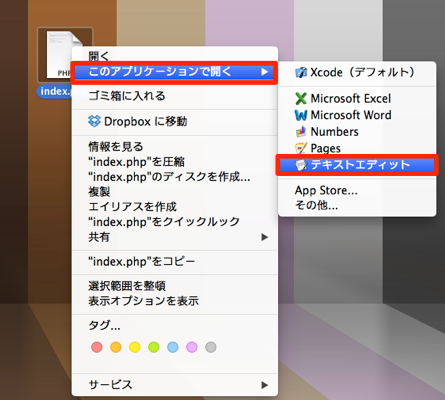Choose 開く to open the file
The image size is (445, 400).
[175, 56]
